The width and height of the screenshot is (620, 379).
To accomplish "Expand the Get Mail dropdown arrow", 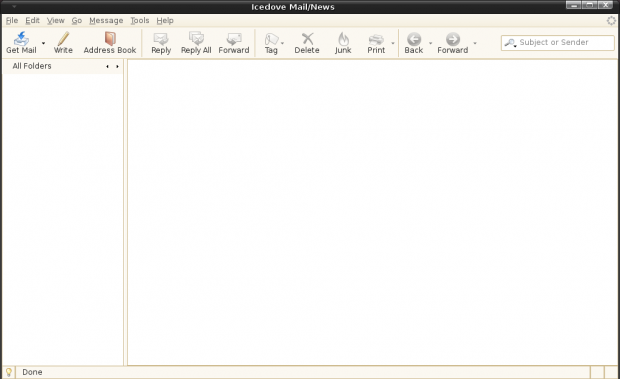I will click(x=43, y=43).
